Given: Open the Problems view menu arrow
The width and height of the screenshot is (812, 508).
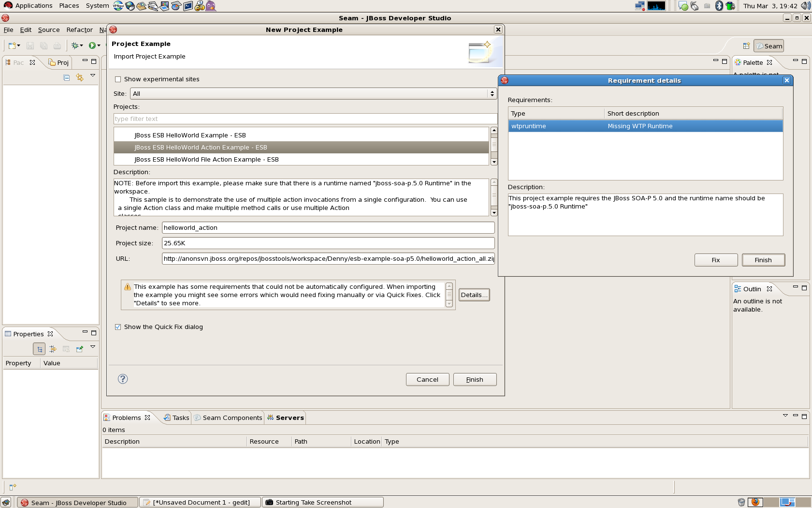Looking at the screenshot, I should coord(785,416).
